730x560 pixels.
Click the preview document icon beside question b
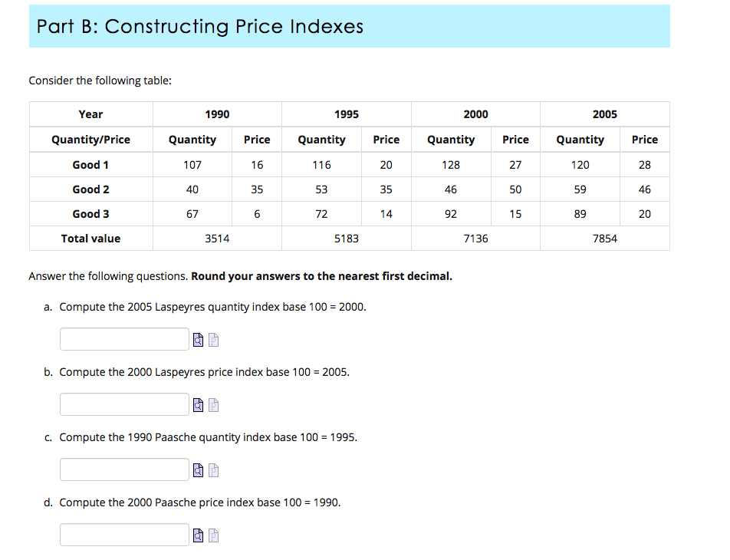point(198,404)
